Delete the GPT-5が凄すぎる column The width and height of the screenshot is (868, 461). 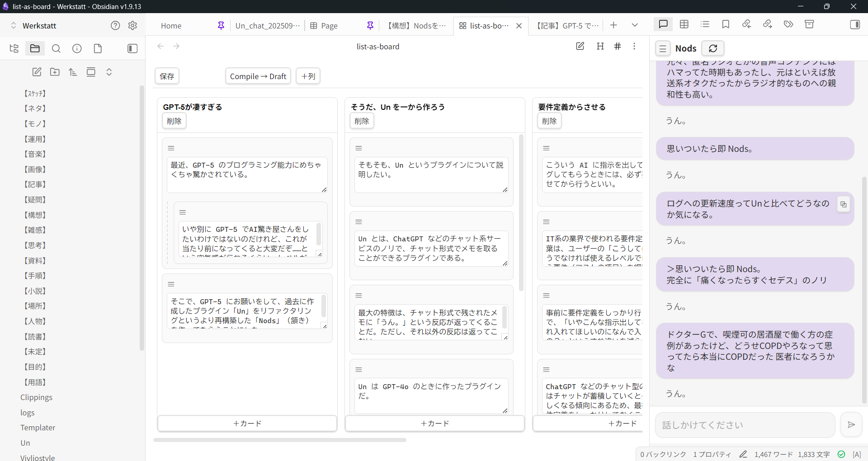[174, 121]
